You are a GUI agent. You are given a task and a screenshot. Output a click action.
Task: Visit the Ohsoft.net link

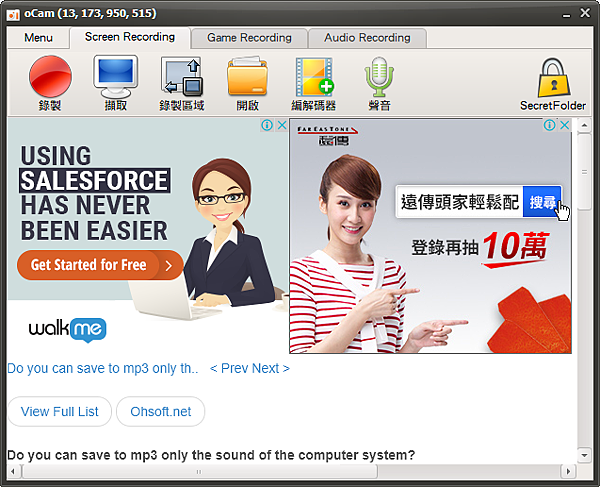(160, 411)
